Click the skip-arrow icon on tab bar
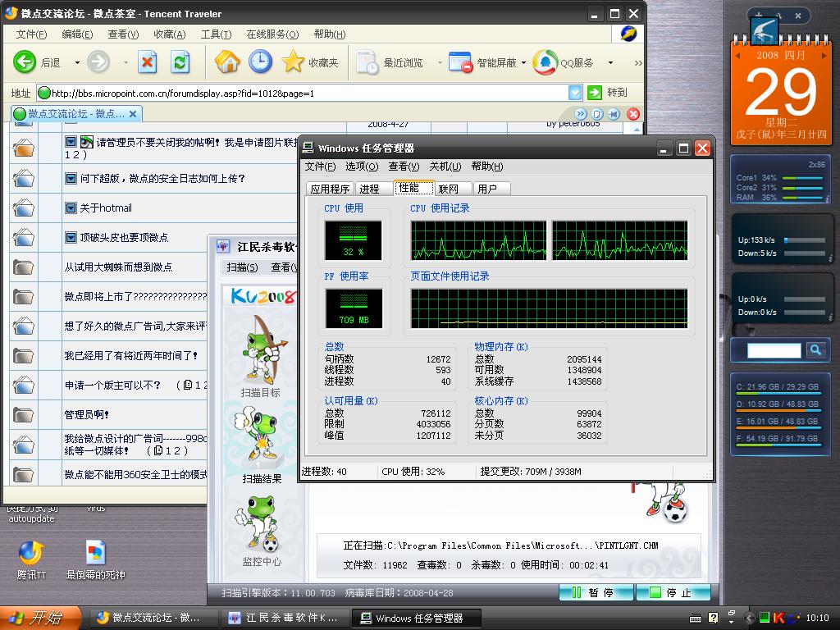The image size is (840, 630). 614,113
